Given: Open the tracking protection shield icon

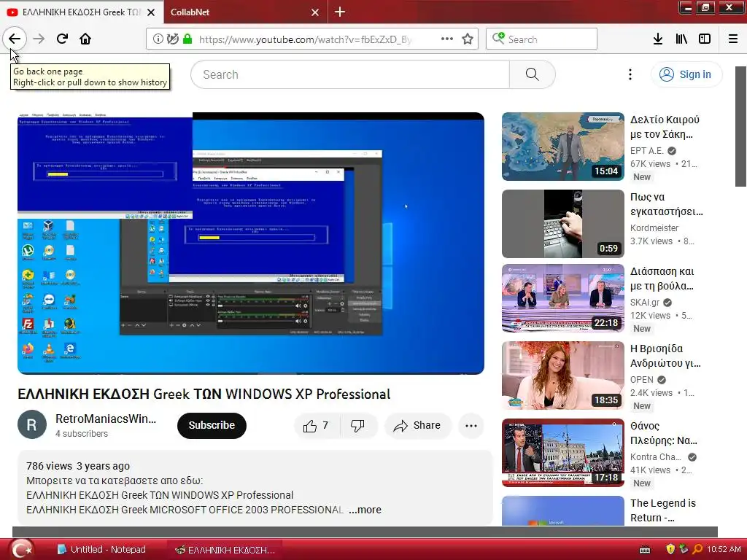Looking at the screenshot, I should (172, 39).
